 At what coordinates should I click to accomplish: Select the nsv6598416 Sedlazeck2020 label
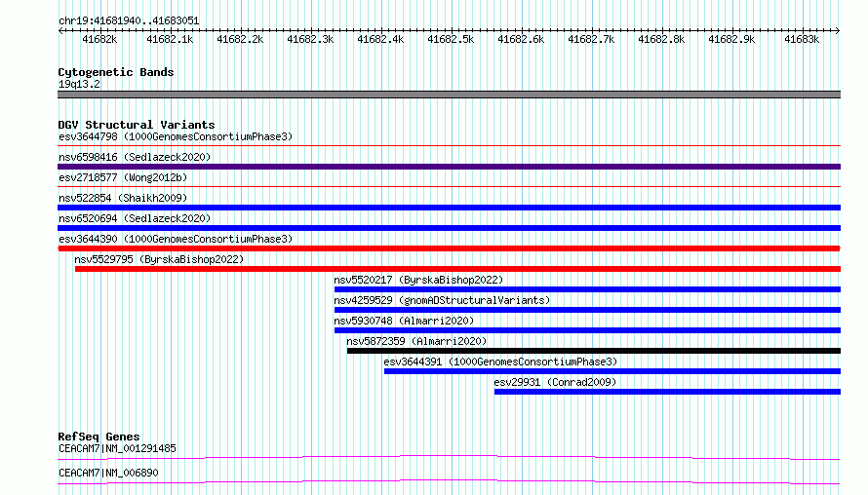pos(135,157)
